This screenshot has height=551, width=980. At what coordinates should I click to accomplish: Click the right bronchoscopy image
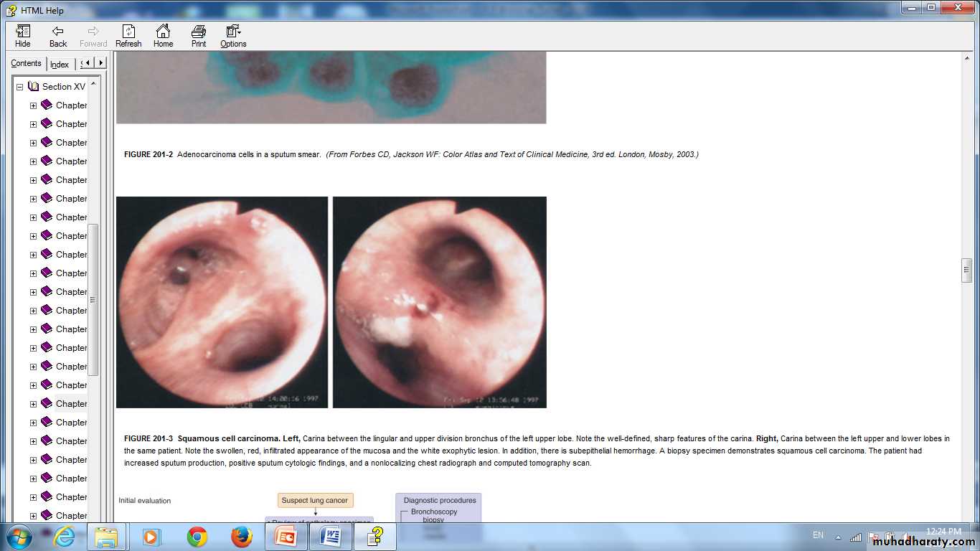coord(439,302)
